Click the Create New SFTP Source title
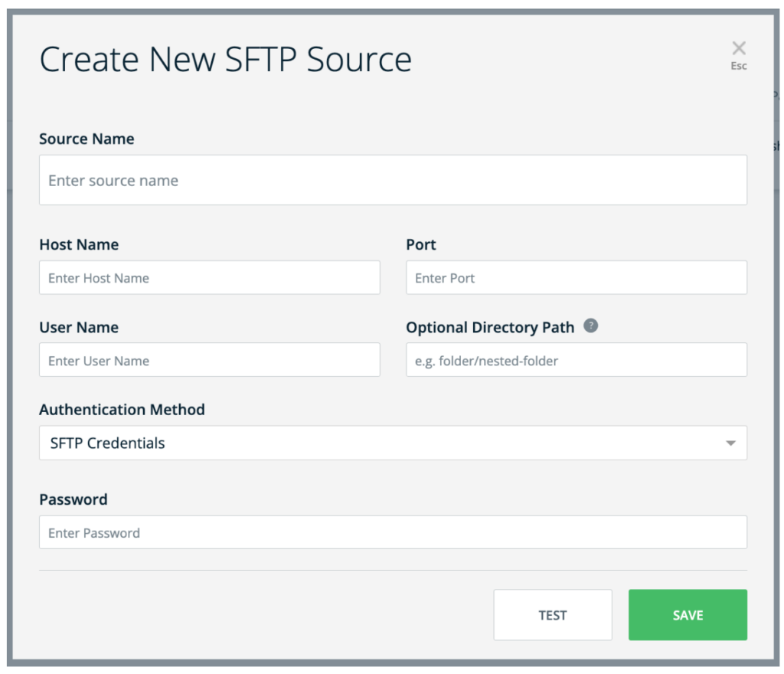 coord(225,58)
